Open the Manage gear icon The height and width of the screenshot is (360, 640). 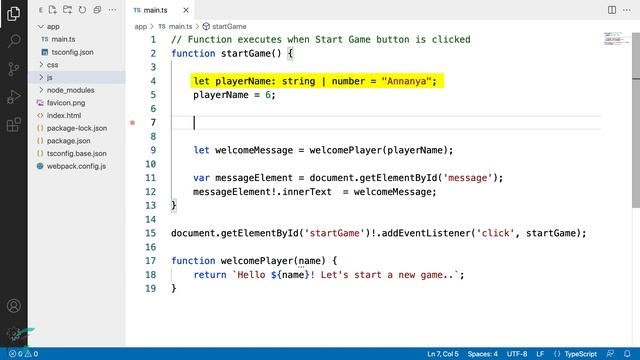tap(13, 333)
